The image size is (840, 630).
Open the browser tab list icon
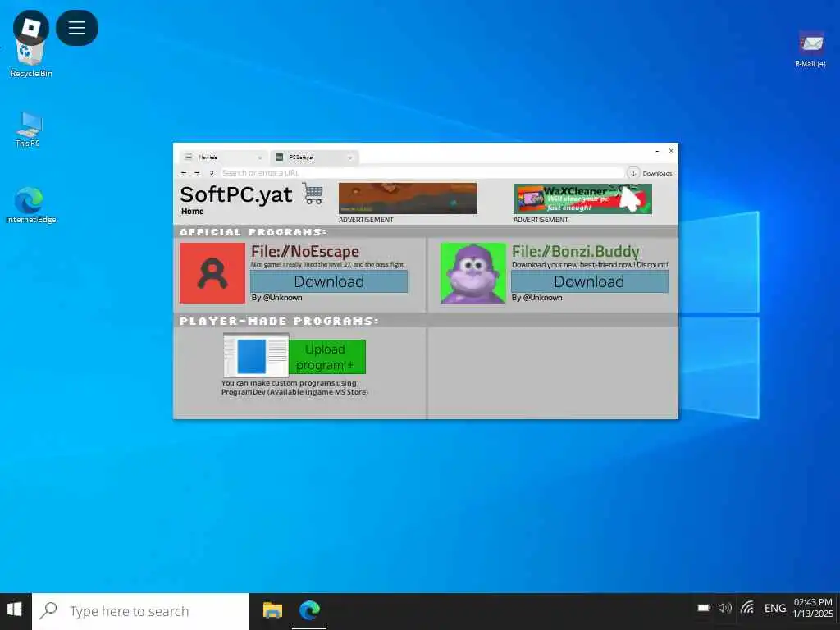point(188,157)
